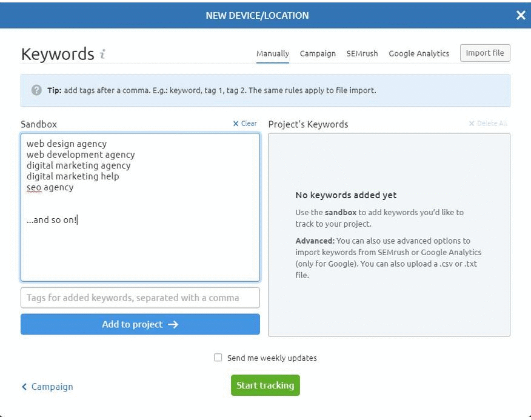Click Start tracking button
Viewport: 531px width, 420px height.
pos(265,385)
